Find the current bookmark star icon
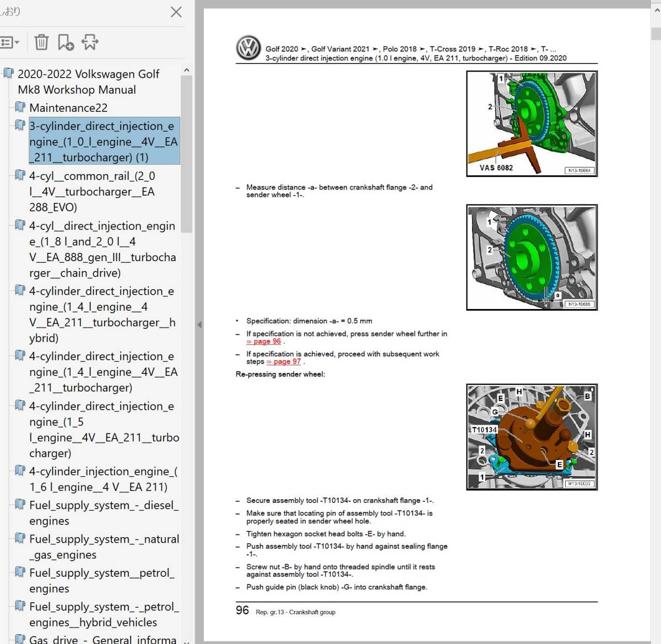The height and width of the screenshot is (644, 661). (90, 42)
